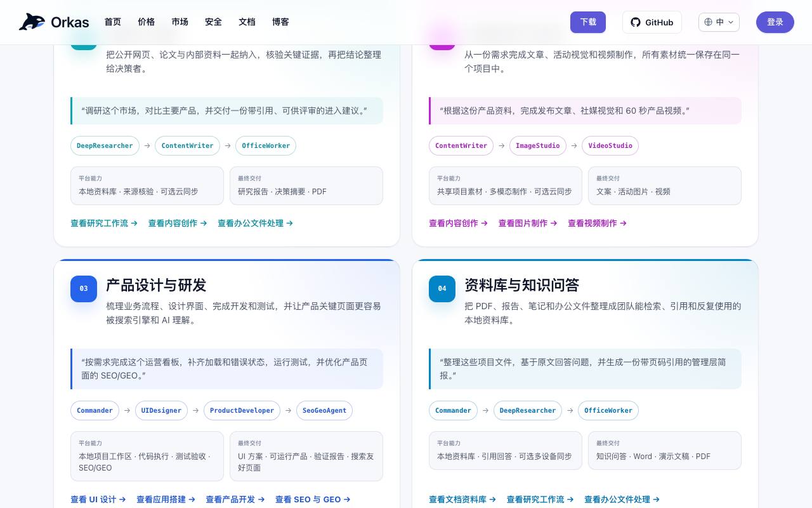Open 查看内容创作 link in the teal card
Viewport: 812px width, 508px height.
(178, 224)
